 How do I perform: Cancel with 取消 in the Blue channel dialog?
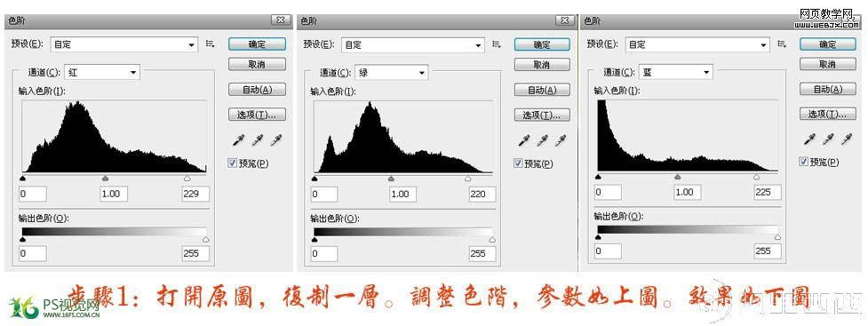pos(828,64)
